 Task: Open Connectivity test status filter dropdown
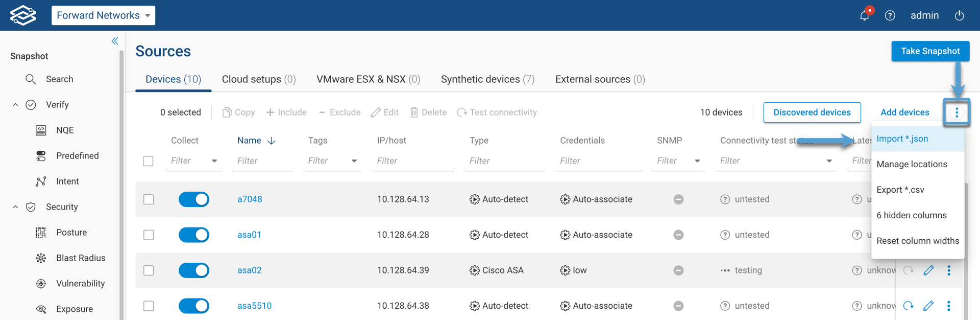pos(829,161)
